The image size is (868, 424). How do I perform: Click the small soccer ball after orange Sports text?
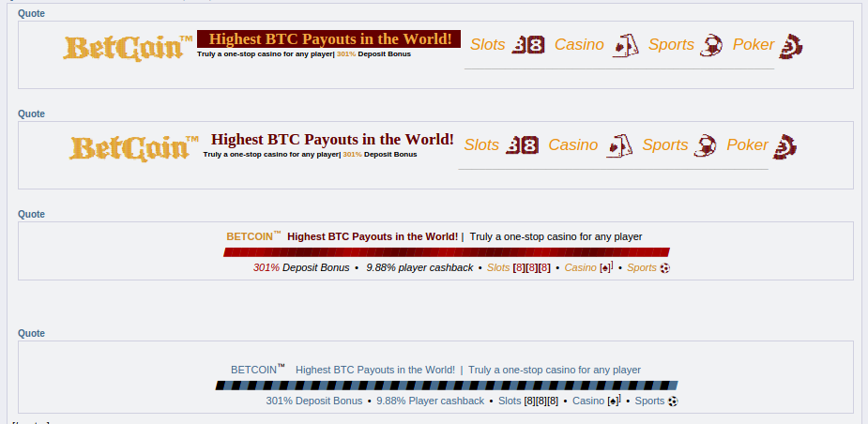(x=664, y=268)
